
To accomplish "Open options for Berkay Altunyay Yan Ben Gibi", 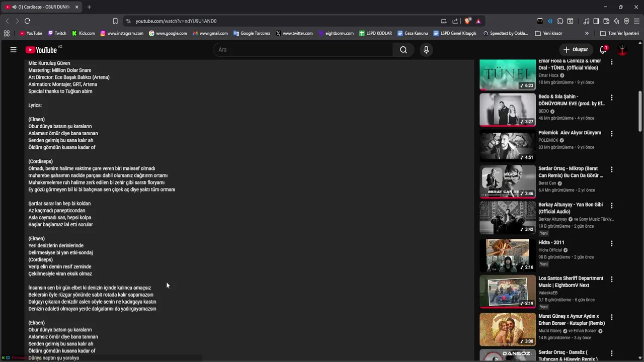I will (612, 206).
